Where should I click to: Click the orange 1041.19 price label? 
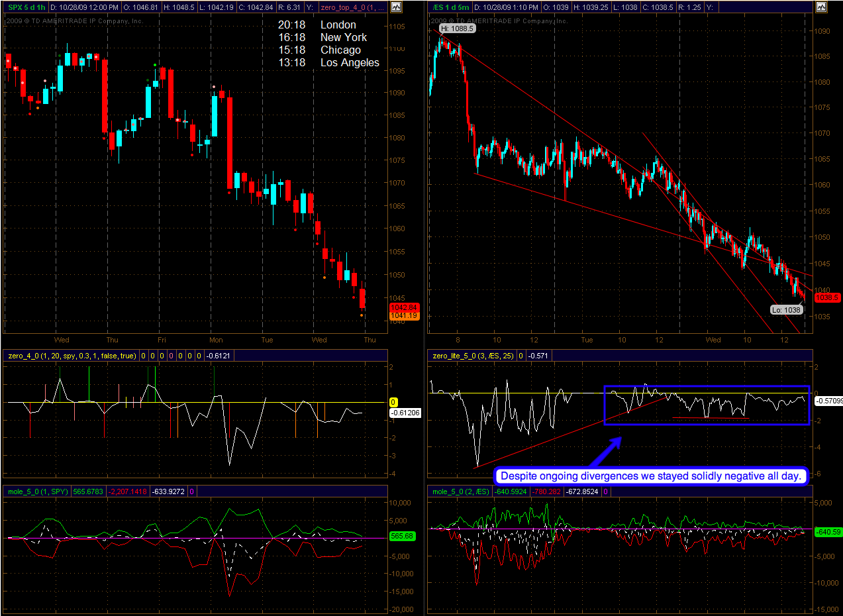403,316
